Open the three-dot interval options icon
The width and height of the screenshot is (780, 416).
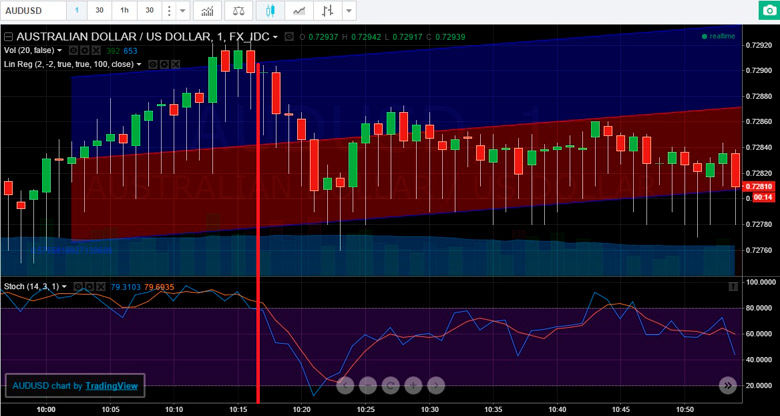point(169,11)
